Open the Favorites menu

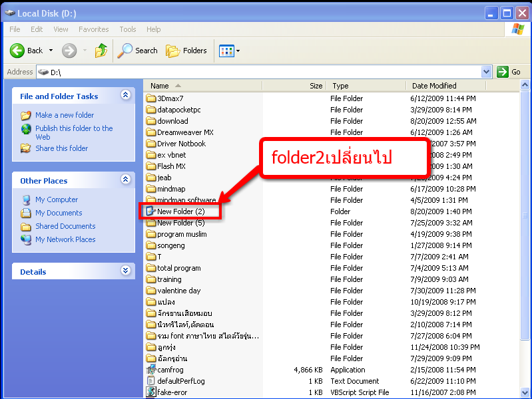click(93, 29)
